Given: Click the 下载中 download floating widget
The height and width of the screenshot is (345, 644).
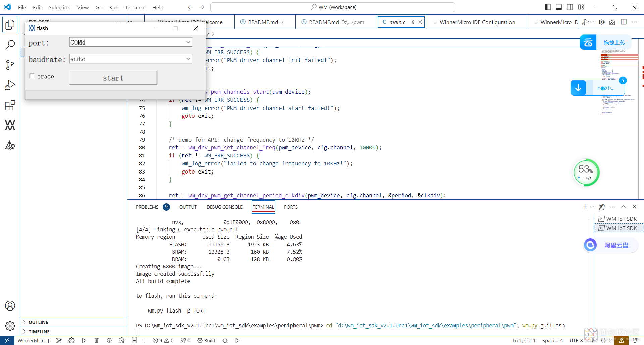Looking at the screenshot, I should point(598,88).
